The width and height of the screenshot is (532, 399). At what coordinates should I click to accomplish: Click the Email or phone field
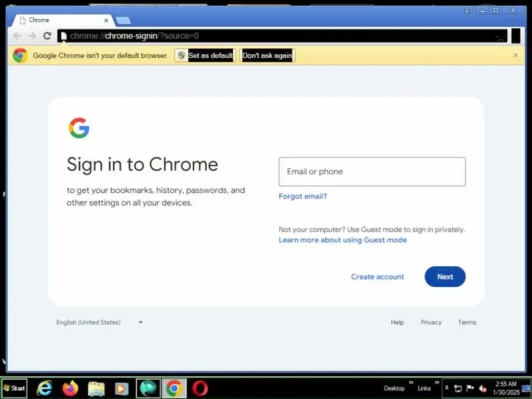tap(372, 171)
